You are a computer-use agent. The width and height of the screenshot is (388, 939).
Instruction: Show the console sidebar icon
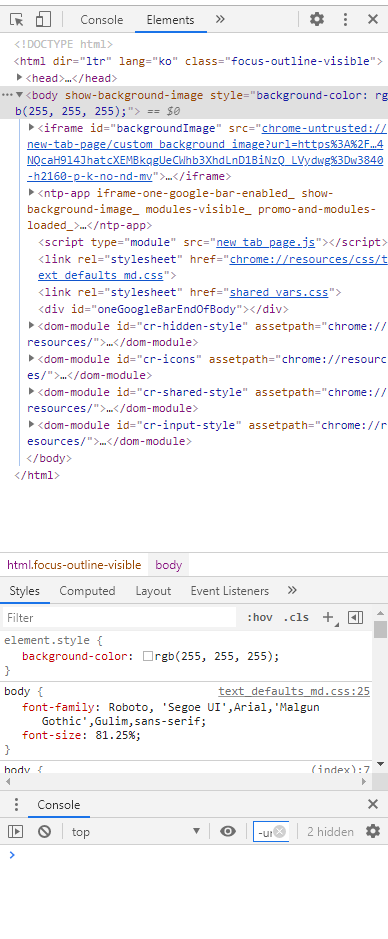(16, 831)
